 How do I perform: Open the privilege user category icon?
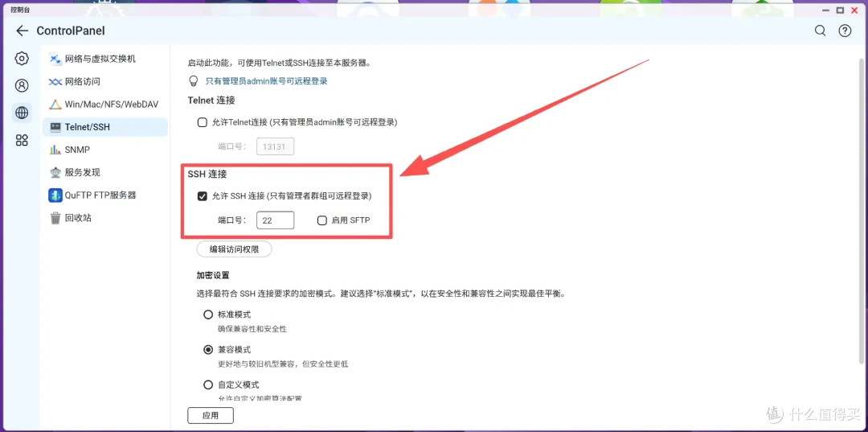coord(22,85)
